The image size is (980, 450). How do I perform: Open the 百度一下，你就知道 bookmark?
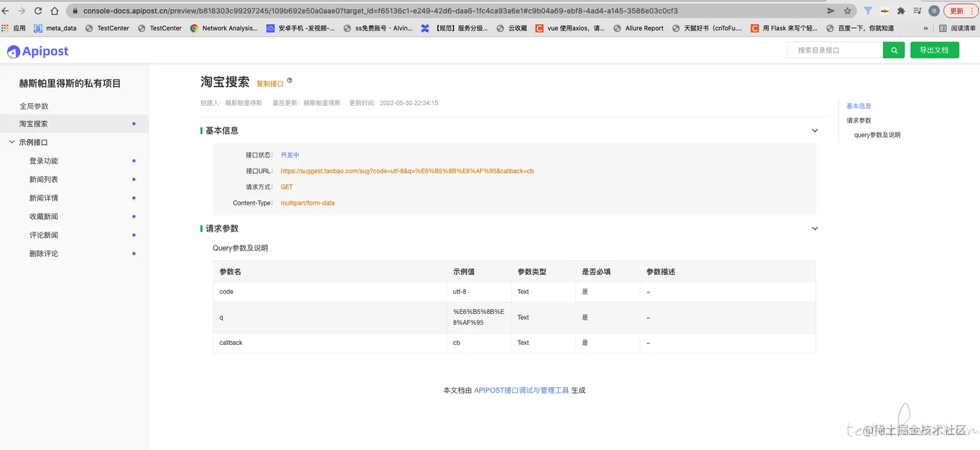860,28
